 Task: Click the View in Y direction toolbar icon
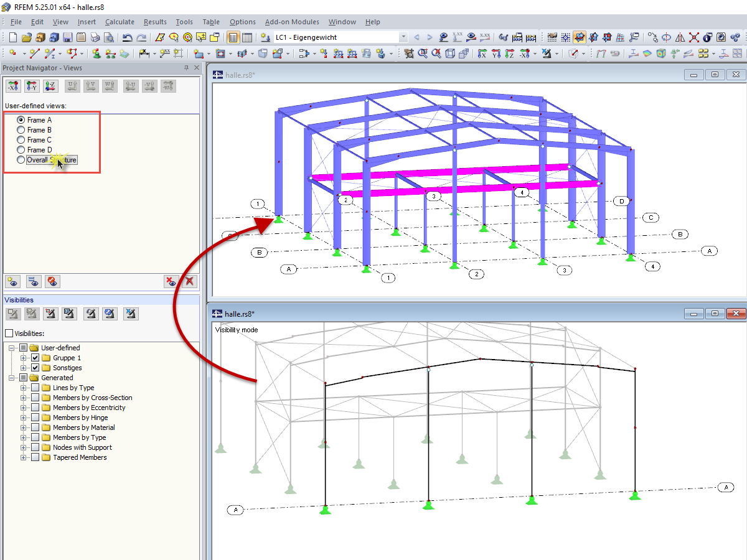[496, 54]
